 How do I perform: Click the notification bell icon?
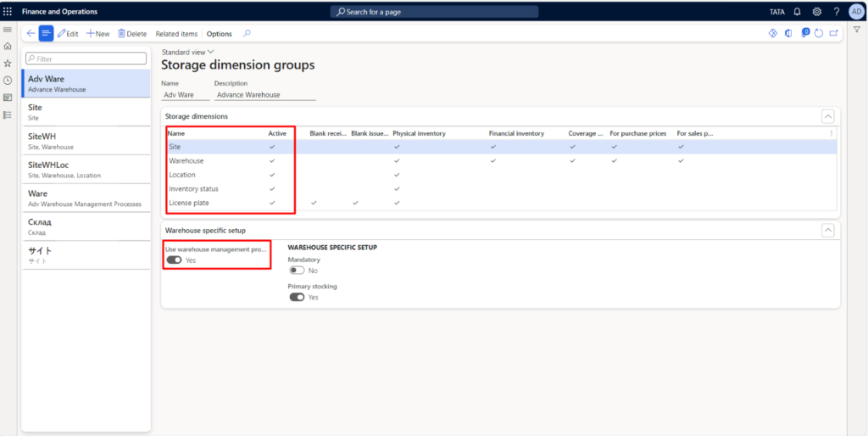click(797, 11)
